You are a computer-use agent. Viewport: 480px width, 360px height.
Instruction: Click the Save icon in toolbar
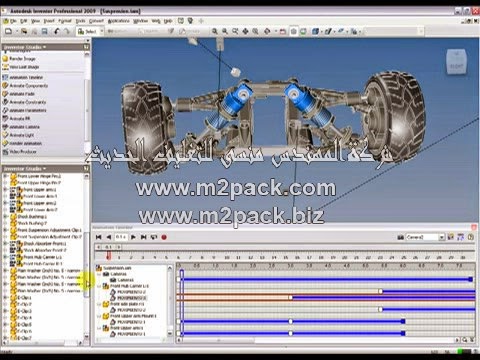[44, 31]
